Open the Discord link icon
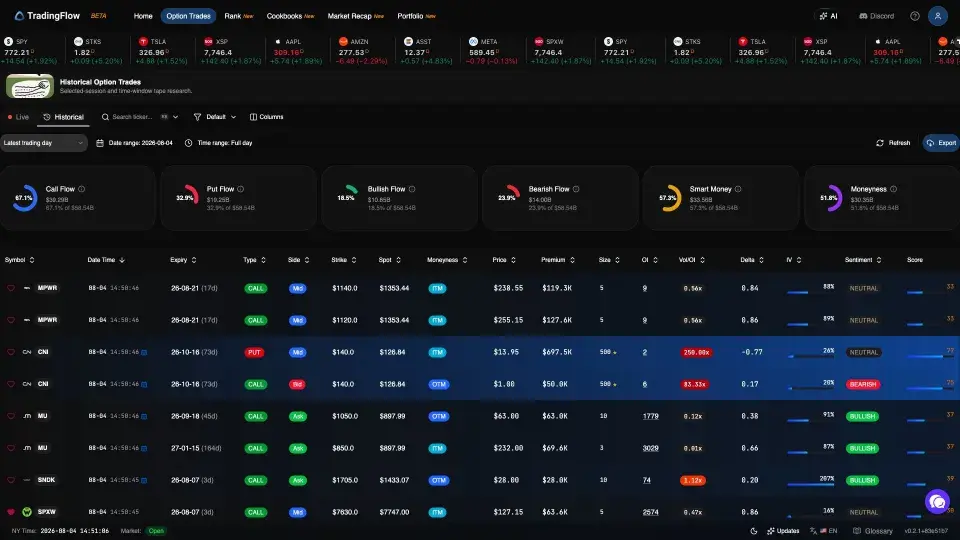The height and width of the screenshot is (540, 960). pyautogui.click(x=877, y=16)
